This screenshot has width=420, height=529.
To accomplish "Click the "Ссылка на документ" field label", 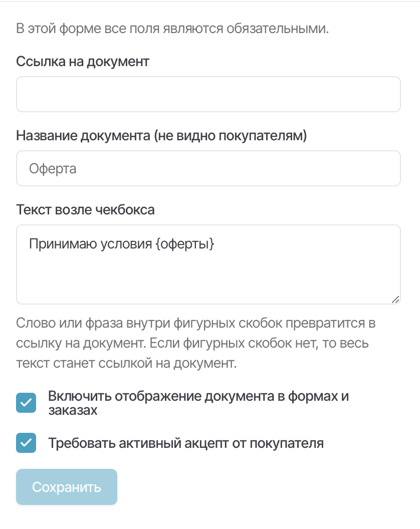I will pyautogui.click(x=83, y=62).
